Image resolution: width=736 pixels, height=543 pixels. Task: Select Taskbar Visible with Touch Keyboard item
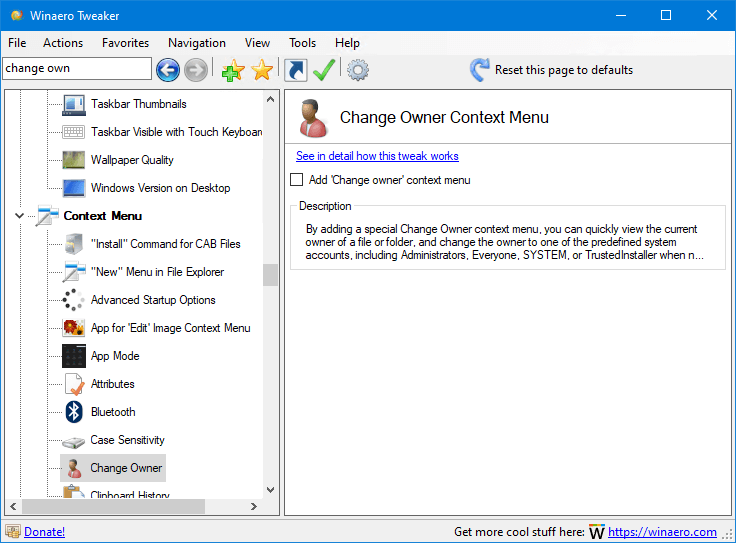(x=176, y=132)
